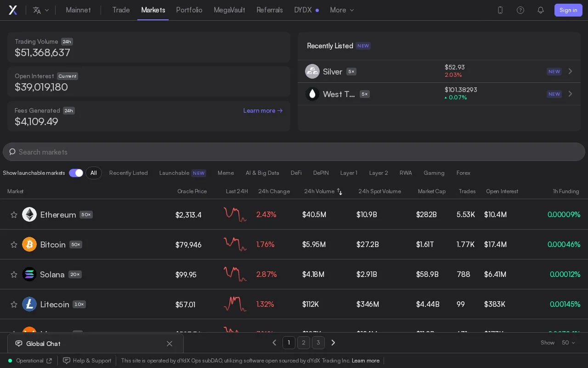Image resolution: width=588 pixels, height=368 pixels.
Task: Open the MegaVault tab
Action: (x=230, y=10)
